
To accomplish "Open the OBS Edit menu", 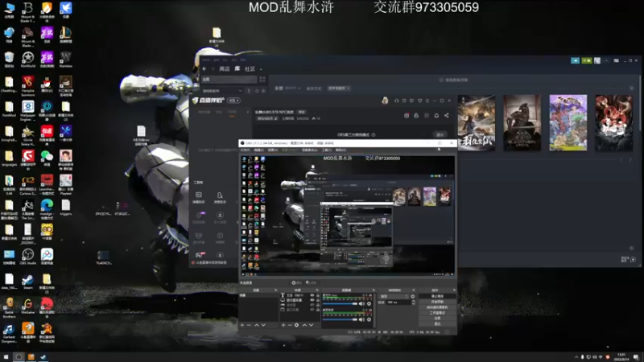I will click(258, 150).
